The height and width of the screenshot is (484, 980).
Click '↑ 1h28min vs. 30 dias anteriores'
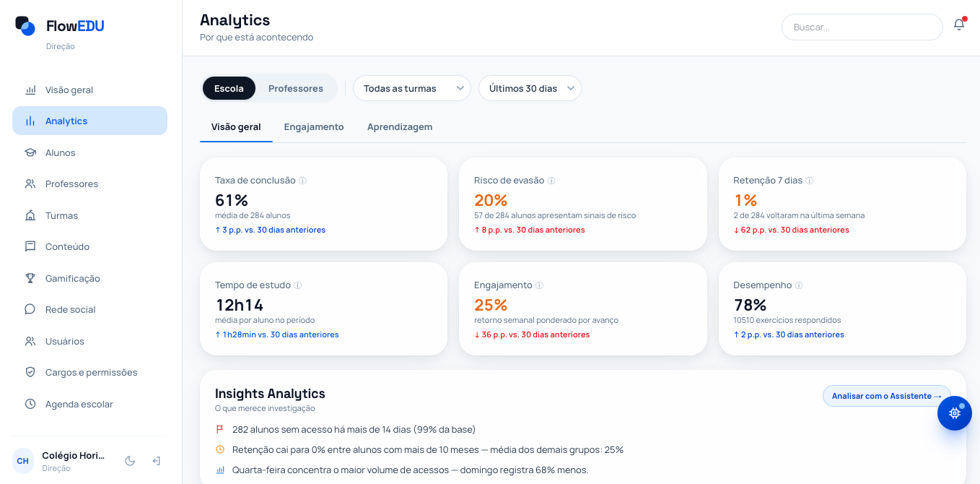(x=277, y=334)
